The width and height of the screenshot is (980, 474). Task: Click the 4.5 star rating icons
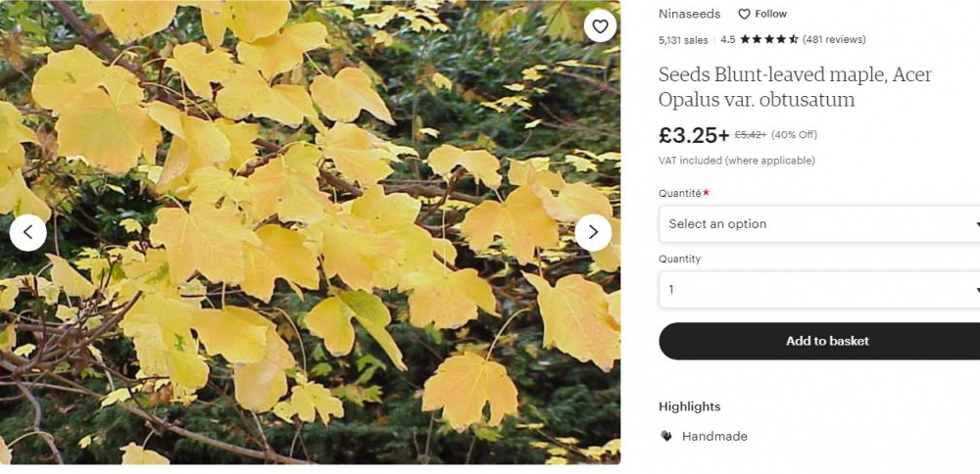tap(769, 39)
